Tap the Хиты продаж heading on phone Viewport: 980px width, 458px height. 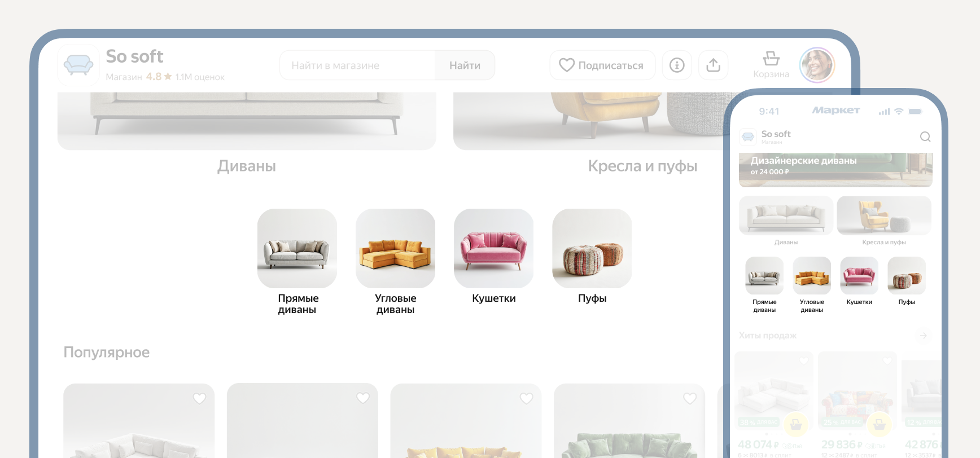tap(768, 336)
